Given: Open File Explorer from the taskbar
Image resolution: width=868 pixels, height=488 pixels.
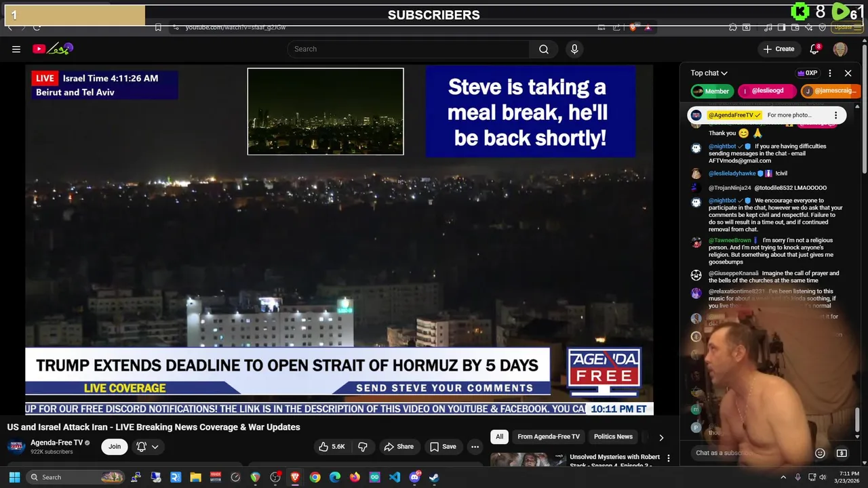Looking at the screenshot, I should click(x=195, y=477).
